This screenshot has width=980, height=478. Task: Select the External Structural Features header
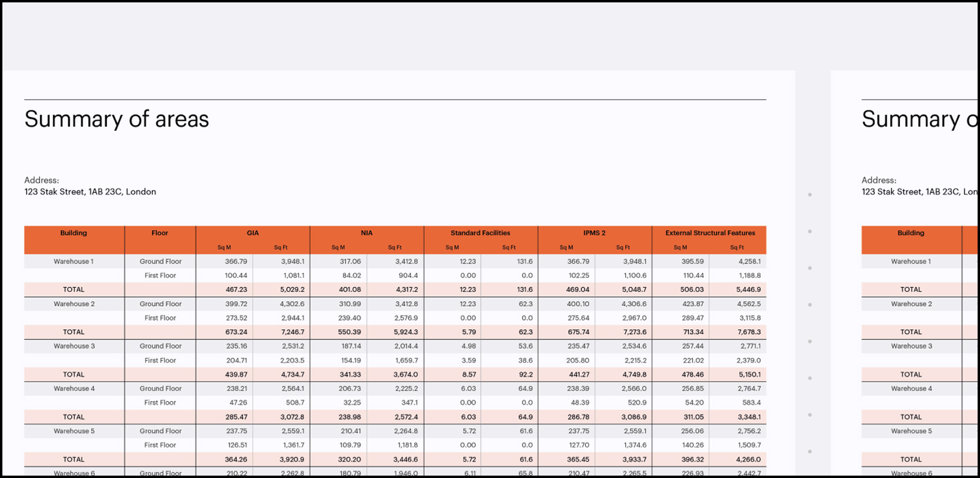710,233
